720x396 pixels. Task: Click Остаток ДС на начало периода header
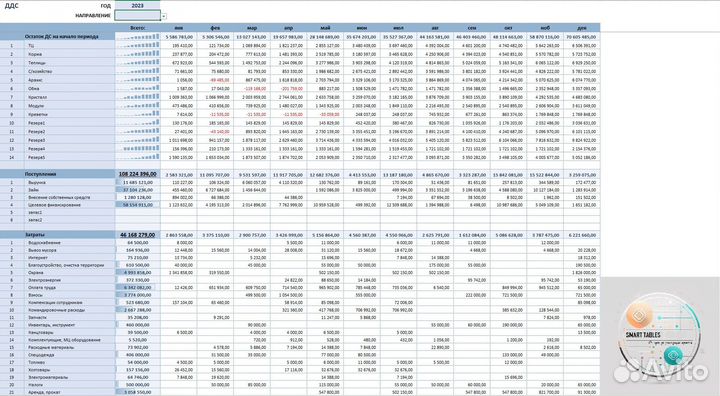(62, 36)
